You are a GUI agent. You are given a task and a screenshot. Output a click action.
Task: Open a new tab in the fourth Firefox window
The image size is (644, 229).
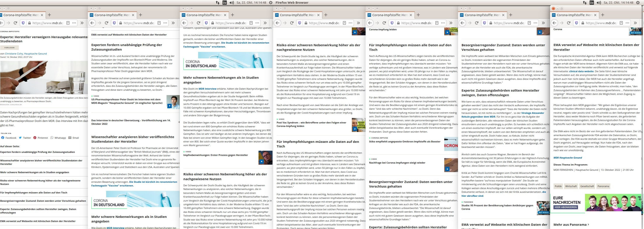tap(326, 15)
